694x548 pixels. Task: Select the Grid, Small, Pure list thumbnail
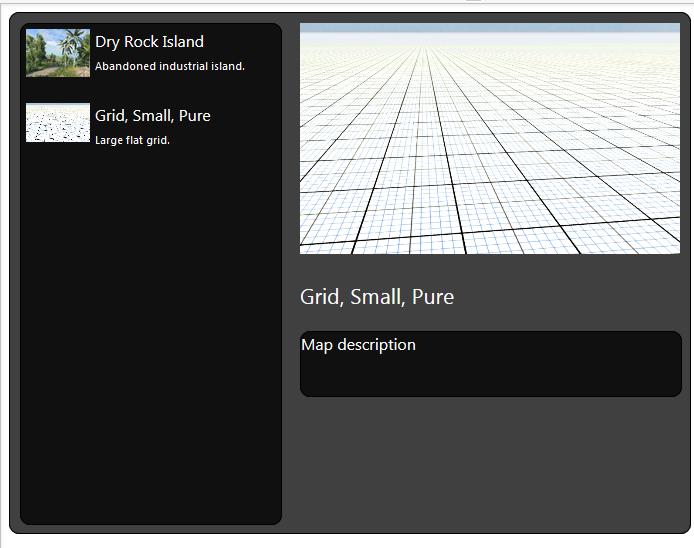pyautogui.click(x=58, y=123)
